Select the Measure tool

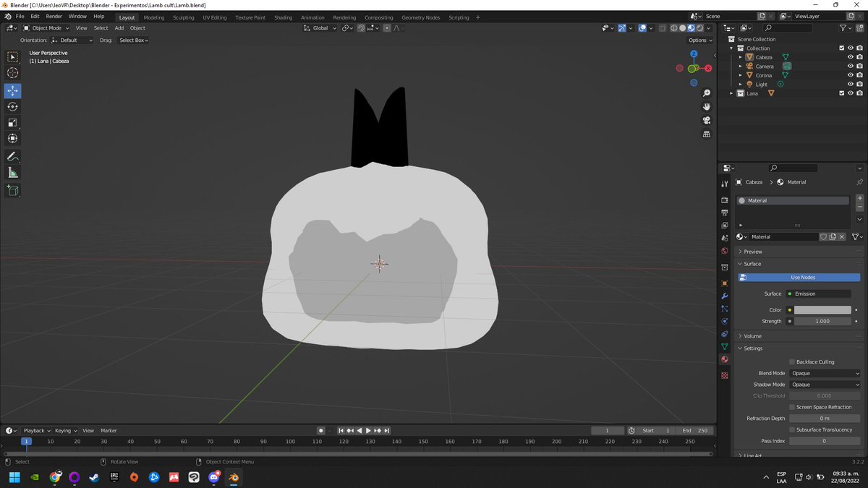coord(12,173)
